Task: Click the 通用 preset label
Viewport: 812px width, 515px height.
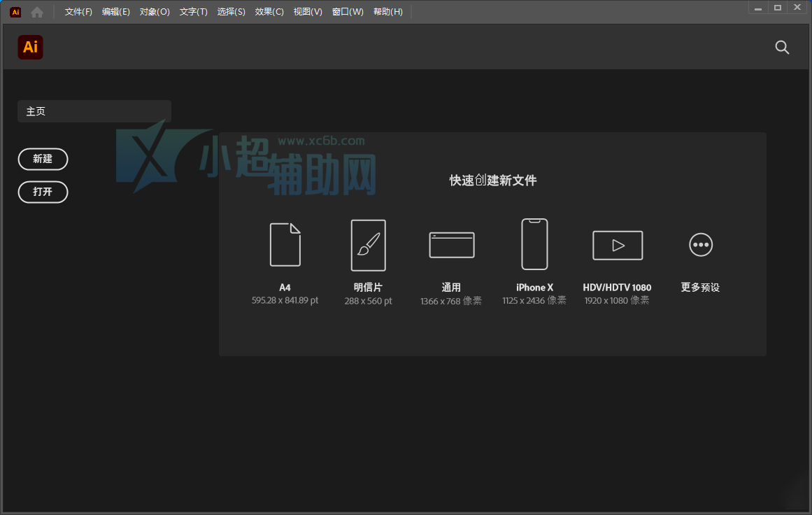Action: pyautogui.click(x=451, y=288)
